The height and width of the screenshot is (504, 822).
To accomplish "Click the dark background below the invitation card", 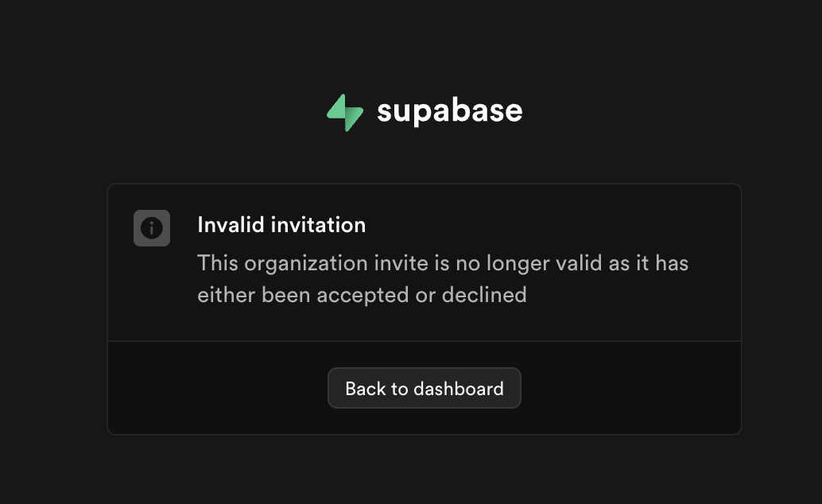I will tap(425, 471).
